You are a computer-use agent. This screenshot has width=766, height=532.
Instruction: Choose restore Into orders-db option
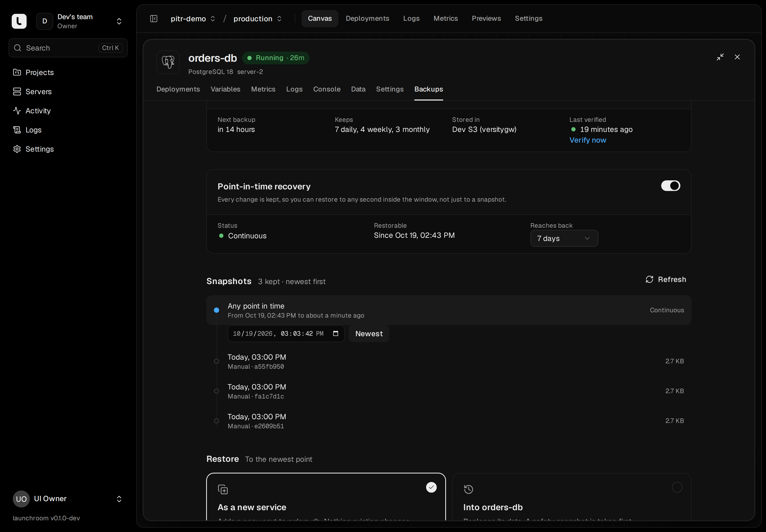[572, 497]
